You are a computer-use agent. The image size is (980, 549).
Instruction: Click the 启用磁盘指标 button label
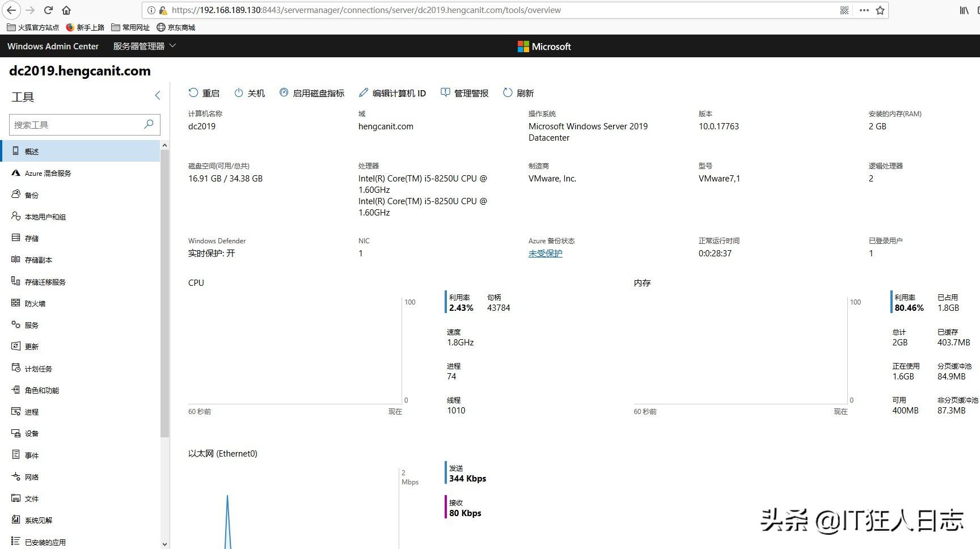click(319, 93)
